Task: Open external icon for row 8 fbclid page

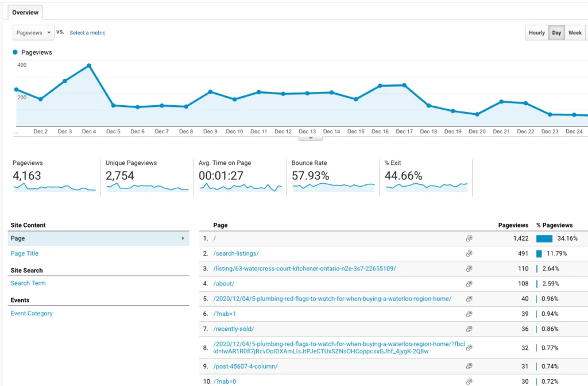Action: (469, 348)
